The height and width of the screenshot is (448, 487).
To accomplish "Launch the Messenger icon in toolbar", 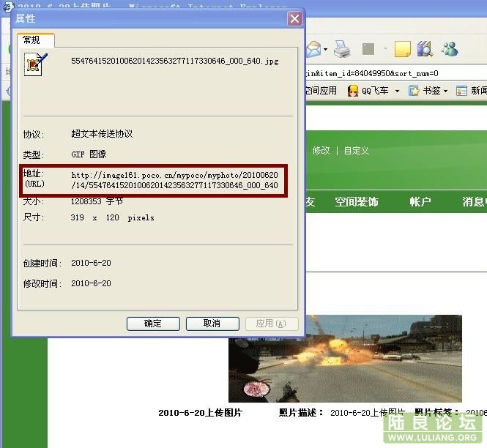I will (x=450, y=49).
